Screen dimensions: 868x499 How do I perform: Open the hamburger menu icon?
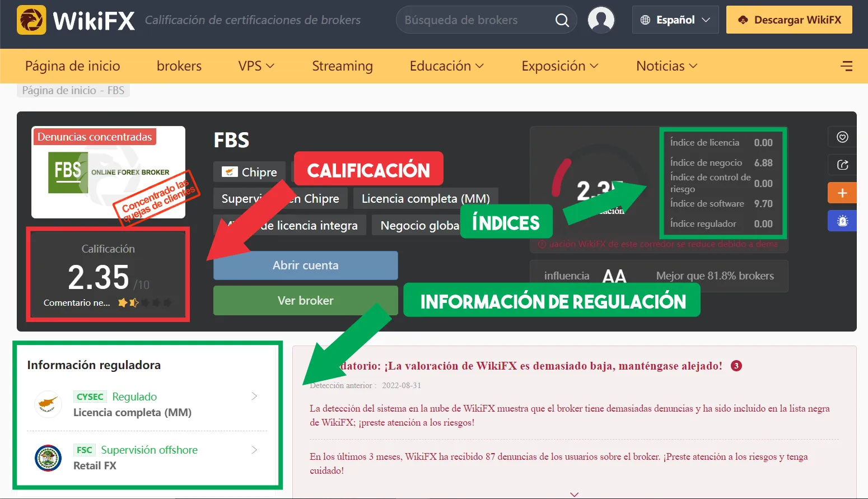846,66
